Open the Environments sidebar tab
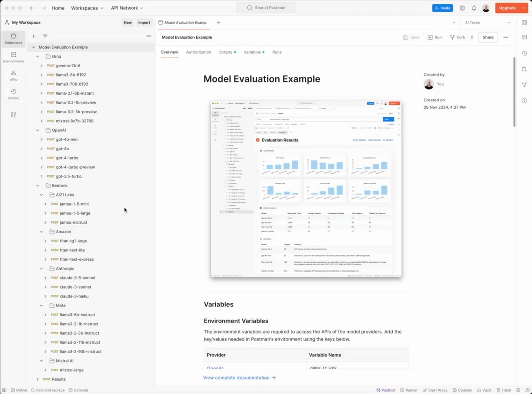The height and width of the screenshot is (394, 532). pos(13,57)
